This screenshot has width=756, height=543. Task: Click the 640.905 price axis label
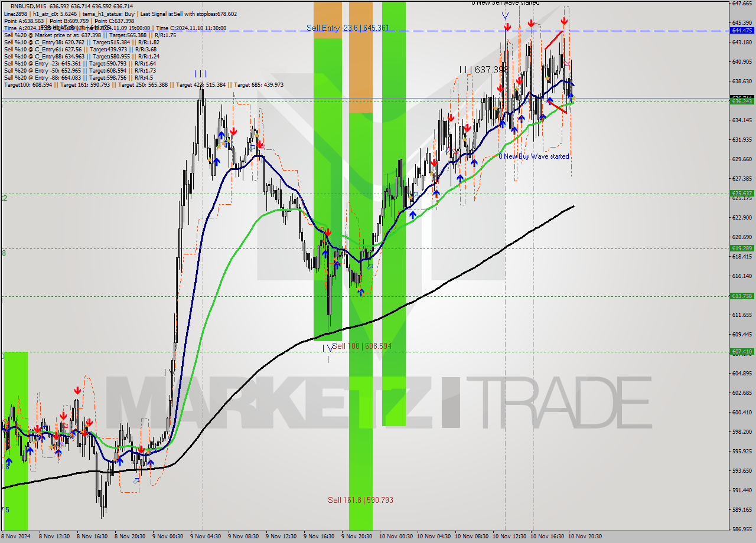[x=742, y=61]
